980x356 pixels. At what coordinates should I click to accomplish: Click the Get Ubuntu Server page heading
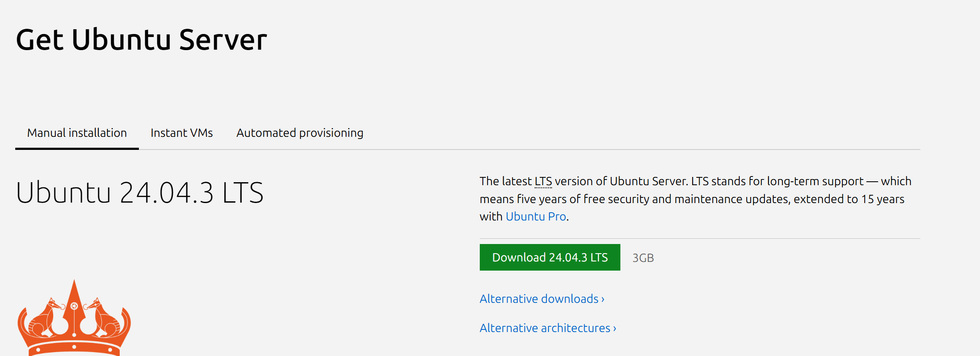tap(141, 40)
